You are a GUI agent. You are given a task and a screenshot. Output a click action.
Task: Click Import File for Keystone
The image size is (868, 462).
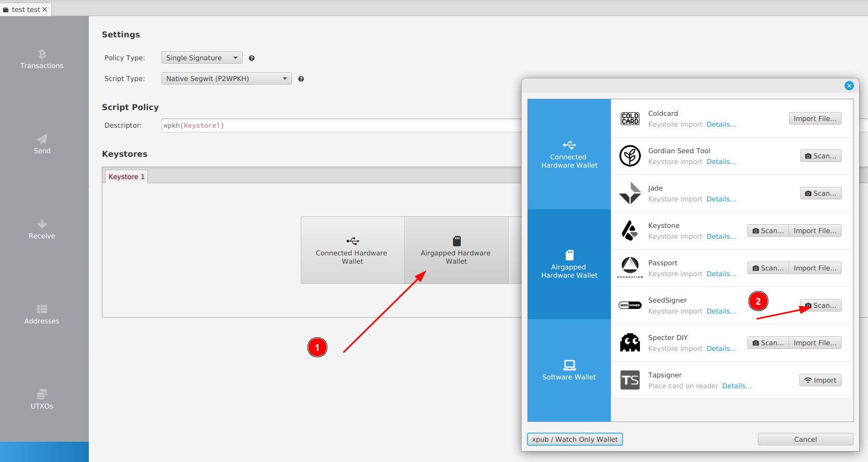pyautogui.click(x=815, y=230)
